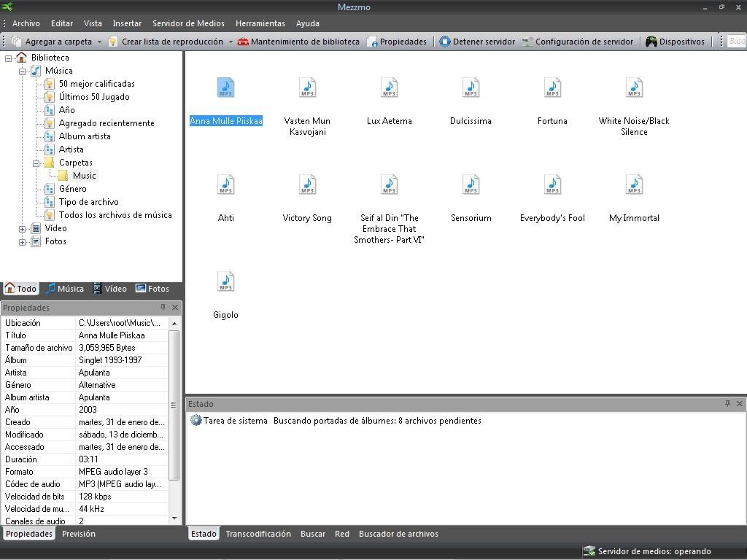Select the Dulcissima MP3 icon
This screenshot has width=747, height=560.
[x=471, y=87]
